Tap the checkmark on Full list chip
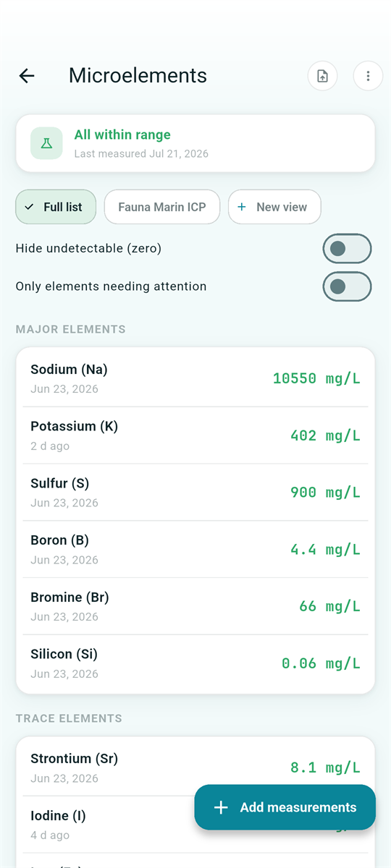This screenshot has width=391, height=868. click(x=29, y=207)
